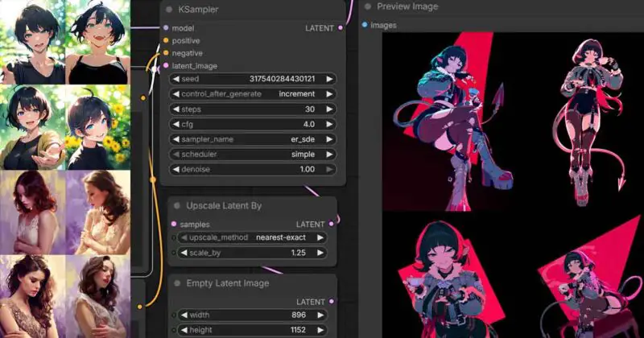
Task: Select the black-haired girl in black v-neck top
Action: click(x=32, y=42)
